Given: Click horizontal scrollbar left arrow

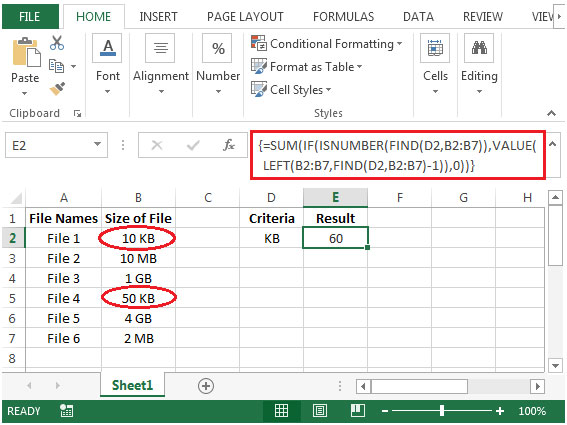Looking at the screenshot, I should click(363, 387).
